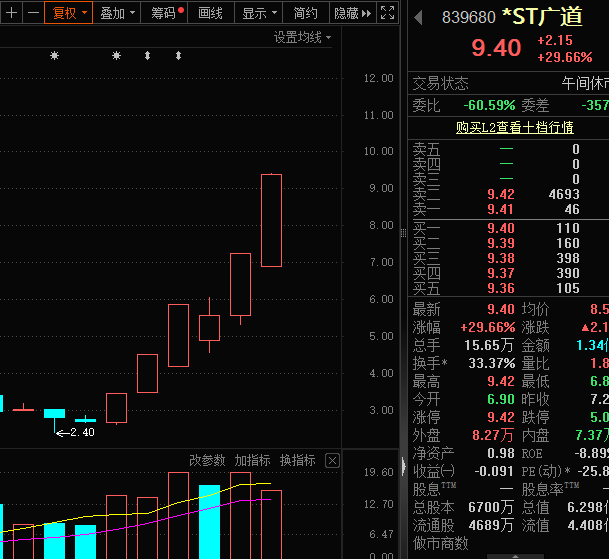609x559 pixels.
Task: Close the volume indicator panel
Action: point(333,461)
